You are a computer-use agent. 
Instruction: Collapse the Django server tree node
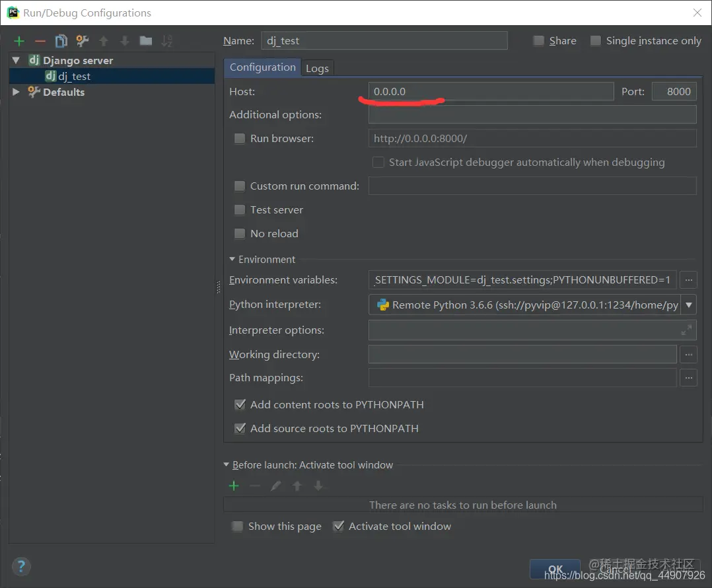[17, 60]
